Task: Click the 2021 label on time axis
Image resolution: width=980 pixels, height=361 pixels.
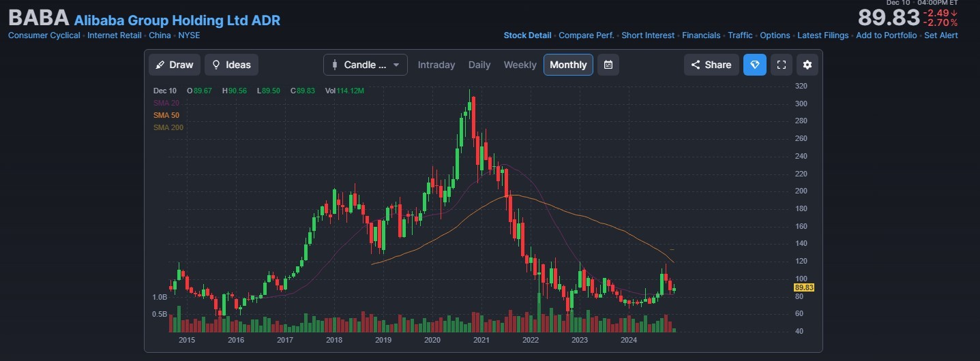Action: click(x=481, y=340)
